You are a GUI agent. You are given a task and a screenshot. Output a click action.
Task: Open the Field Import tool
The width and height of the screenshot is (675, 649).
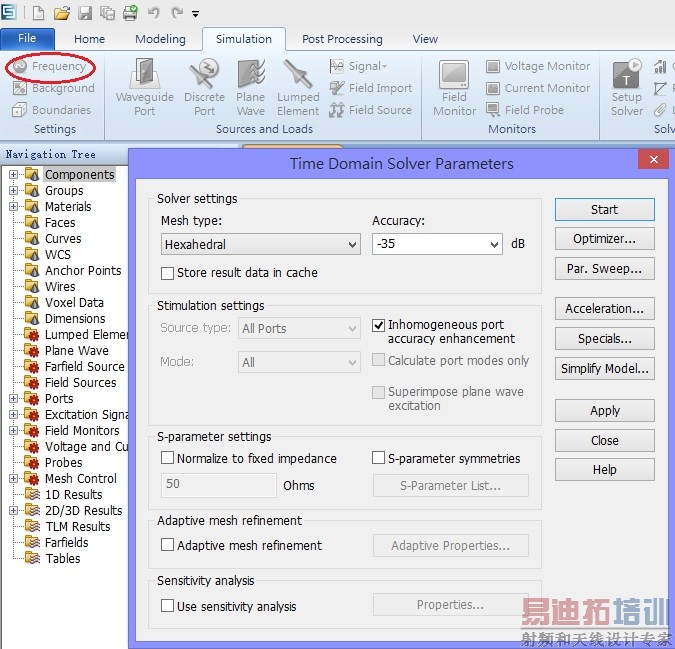click(x=371, y=88)
